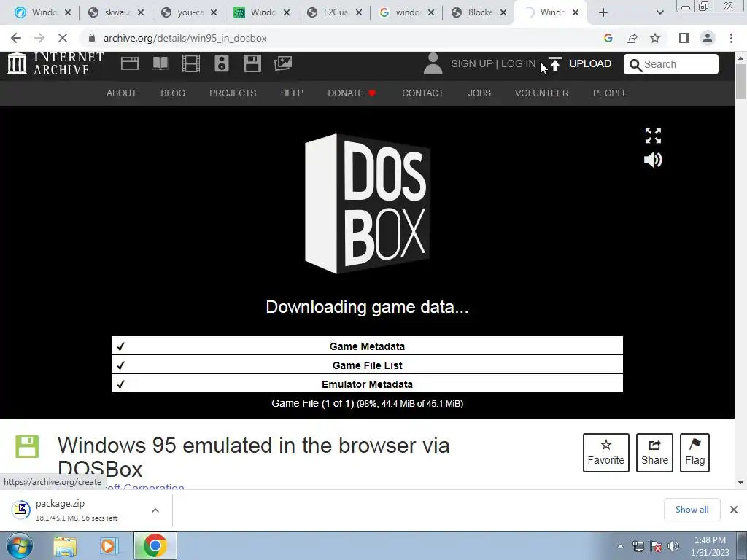Focus the Search input field
This screenshot has width=747, height=560.
point(671,64)
